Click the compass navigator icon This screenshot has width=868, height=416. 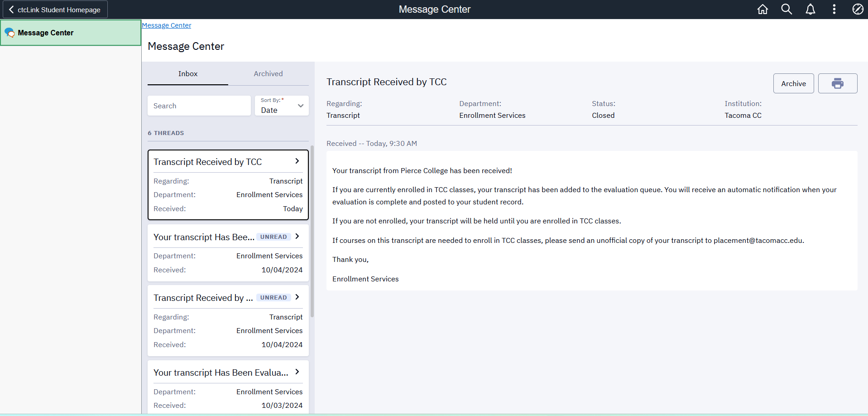pyautogui.click(x=858, y=9)
